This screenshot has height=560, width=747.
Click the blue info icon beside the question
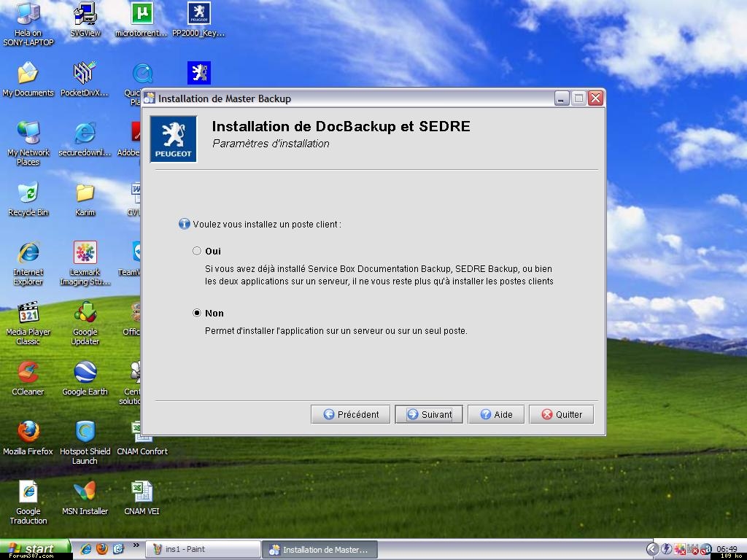pyautogui.click(x=184, y=224)
